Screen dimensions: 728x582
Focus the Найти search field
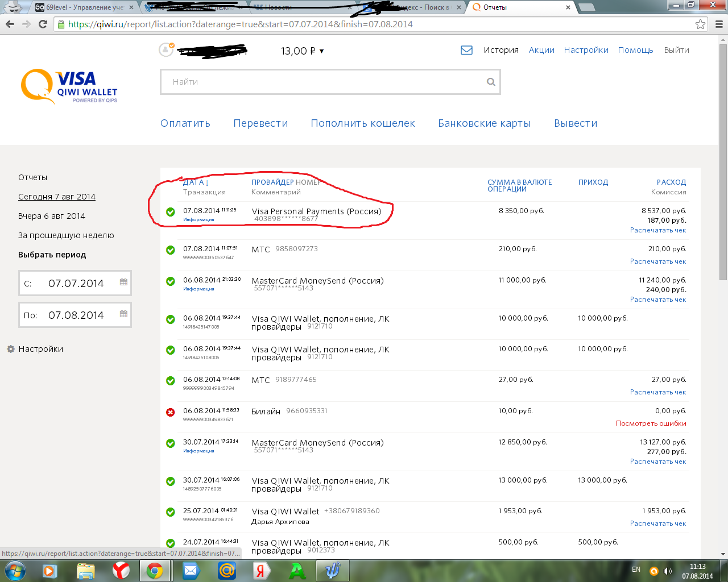(330, 82)
